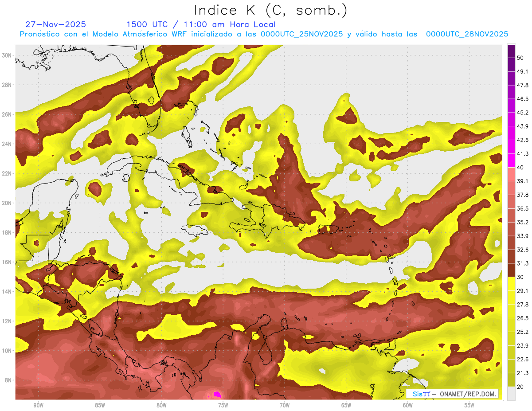Click the '24N' latitude label
The image size is (532, 411).
(x=7, y=144)
